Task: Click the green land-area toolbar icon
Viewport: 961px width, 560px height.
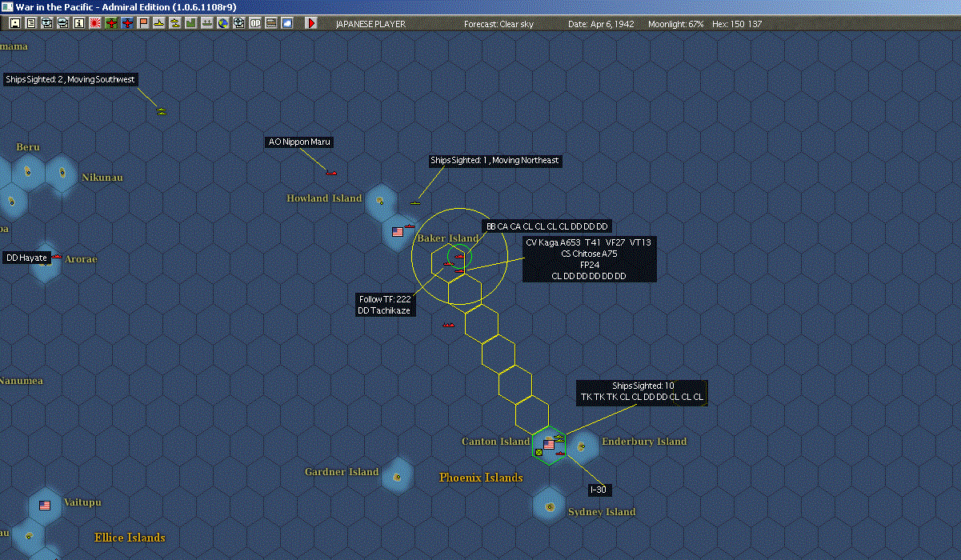Action: pyautogui.click(x=191, y=23)
